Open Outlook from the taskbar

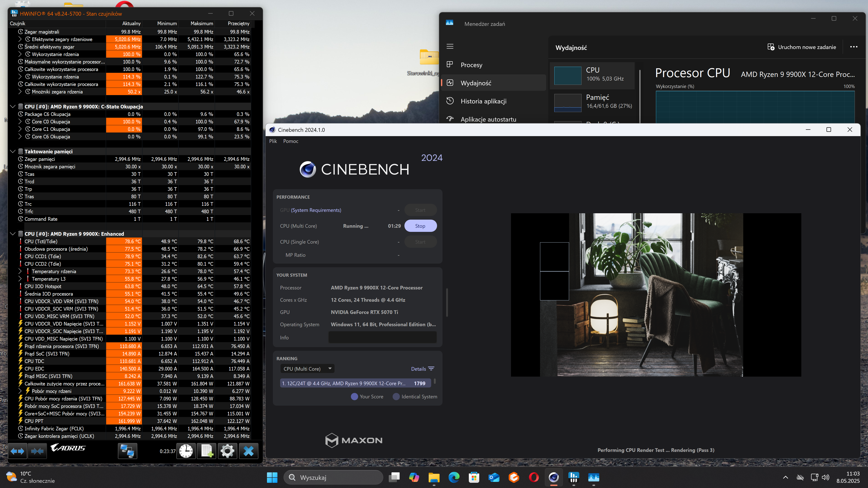coord(494,477)
